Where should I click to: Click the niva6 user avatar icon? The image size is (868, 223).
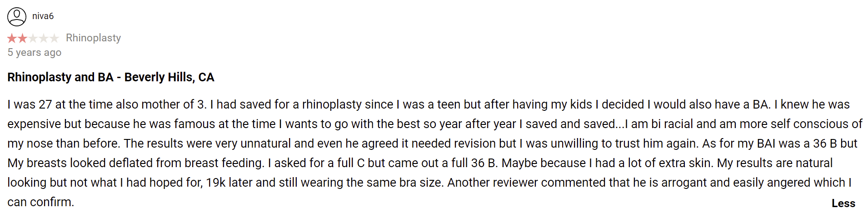pos(17,17)
